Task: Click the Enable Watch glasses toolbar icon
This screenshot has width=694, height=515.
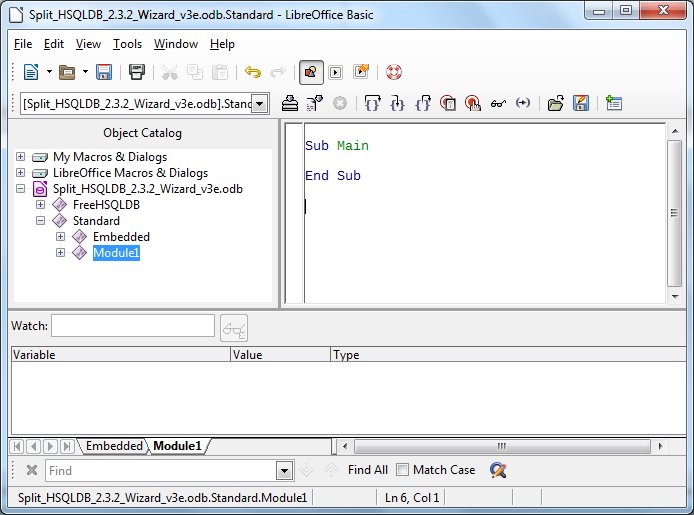Action: tap(498, 103)
